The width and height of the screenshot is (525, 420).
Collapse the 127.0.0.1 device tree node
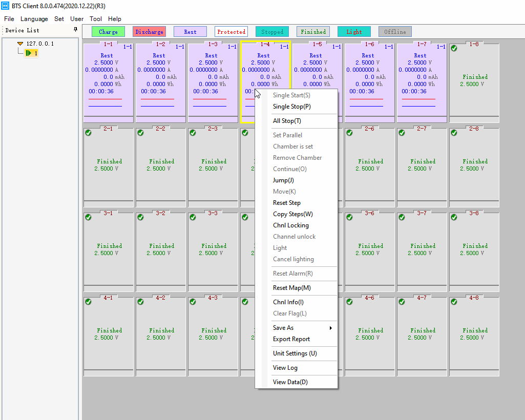pos(20,44)
